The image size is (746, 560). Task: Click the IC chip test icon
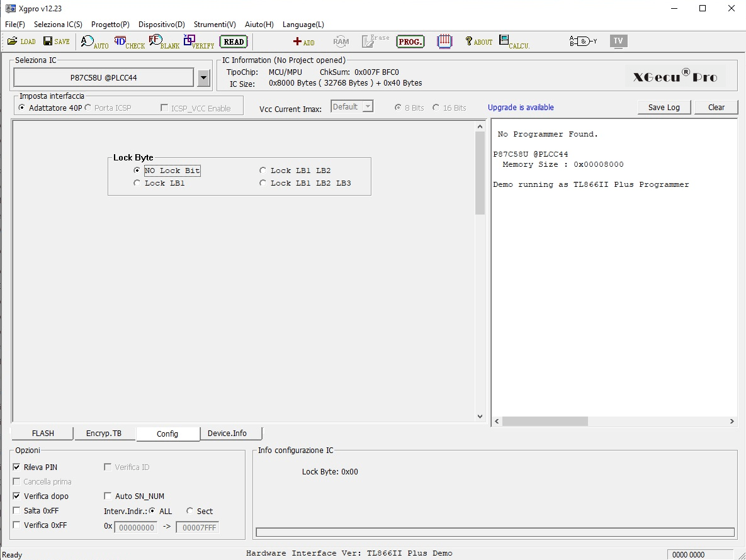pyautogui.click(x=444, y=42)
